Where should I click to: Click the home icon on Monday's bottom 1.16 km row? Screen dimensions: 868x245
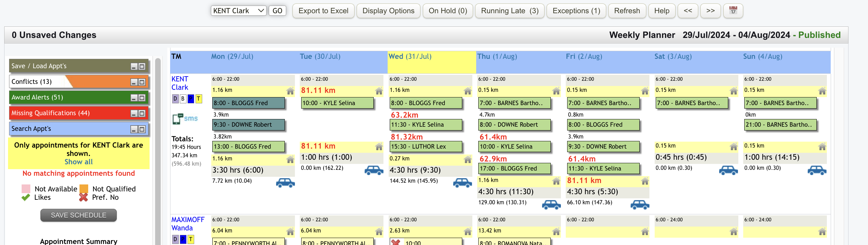click(290, 159)
